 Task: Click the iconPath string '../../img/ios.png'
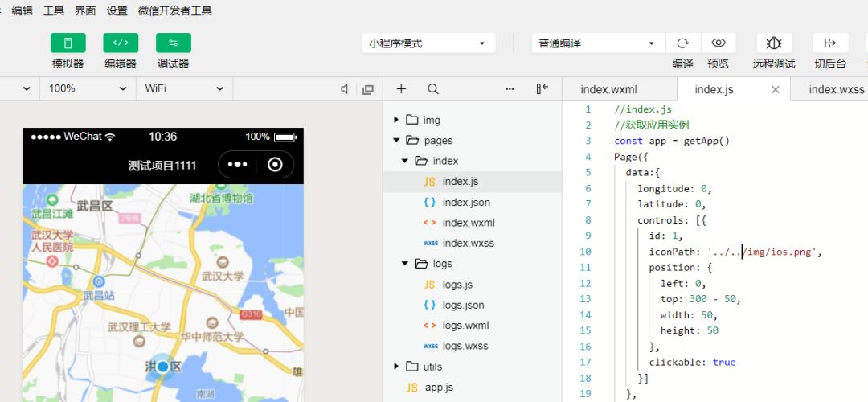tap(763, 252)
